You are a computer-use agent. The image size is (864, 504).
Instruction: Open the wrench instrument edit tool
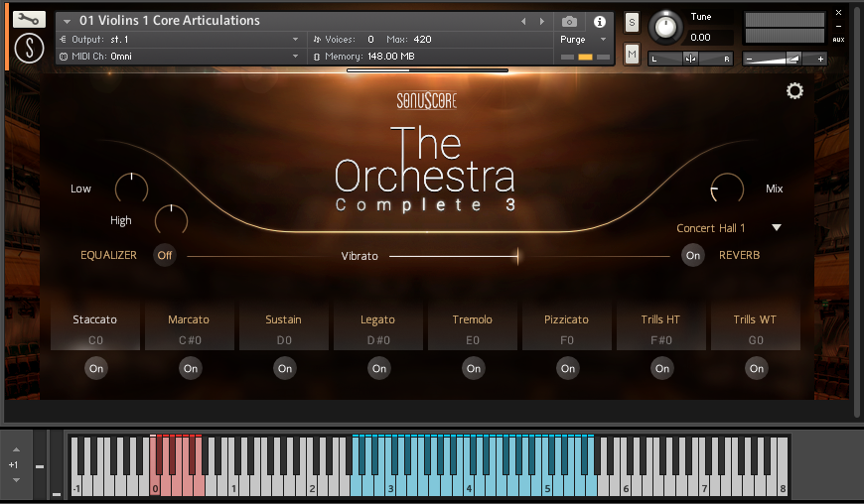(29, 19)
